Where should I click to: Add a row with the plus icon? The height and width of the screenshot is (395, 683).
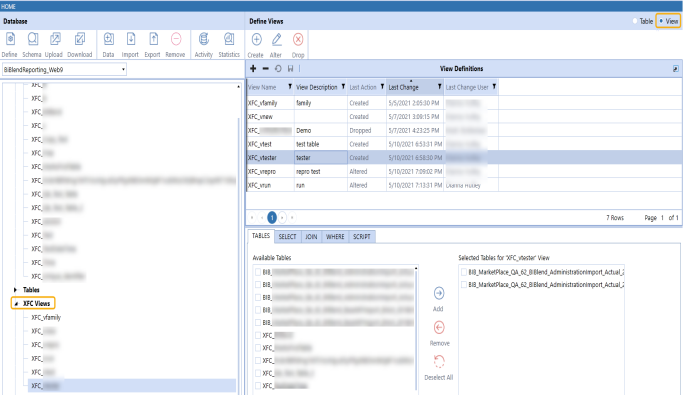point(253,68)
